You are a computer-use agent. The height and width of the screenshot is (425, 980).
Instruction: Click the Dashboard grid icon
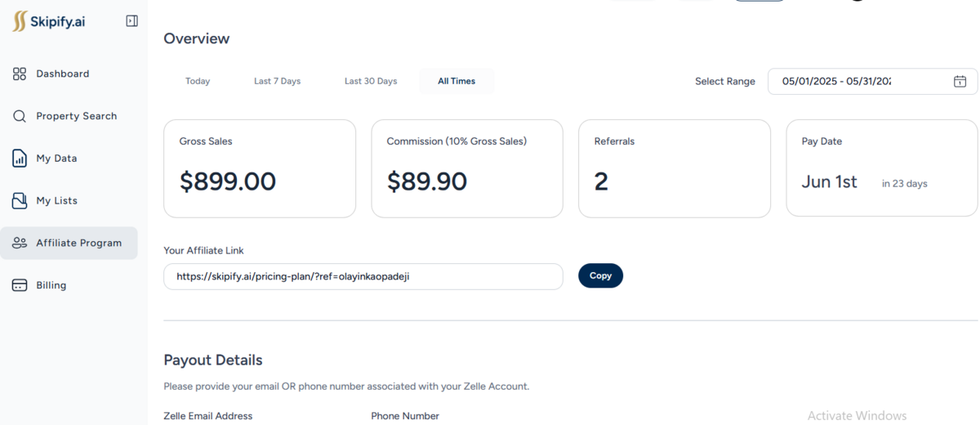(x=20, y=74)
